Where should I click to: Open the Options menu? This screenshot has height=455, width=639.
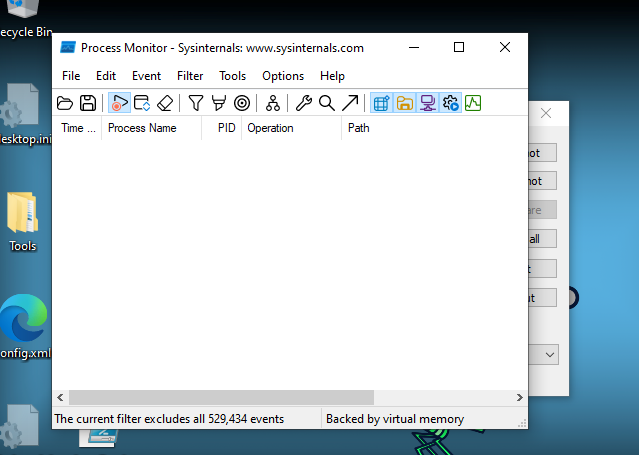pos(283,76)
